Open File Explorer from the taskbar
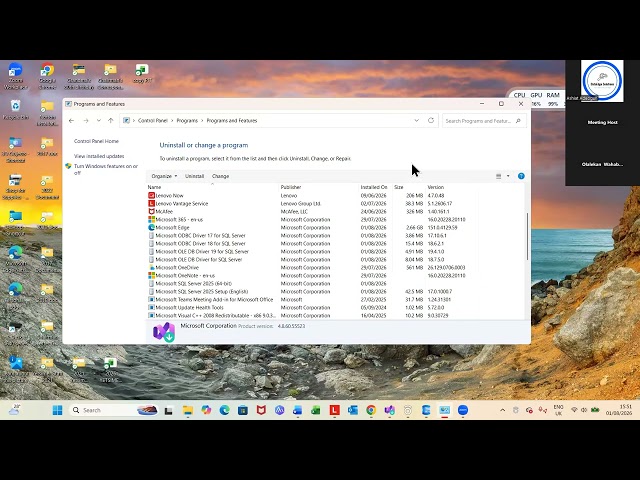The height and width of the screenshot is (480, 640). [x=188, y=410]
